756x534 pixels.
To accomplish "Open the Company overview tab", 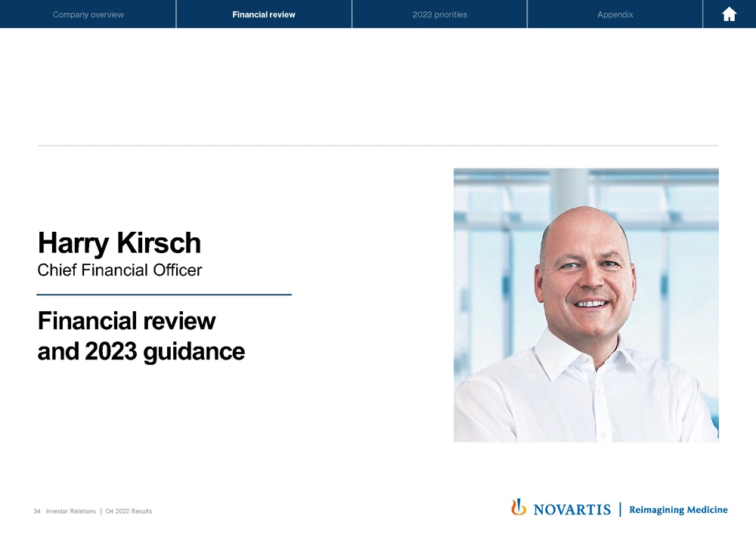I will tap(88, 14).
